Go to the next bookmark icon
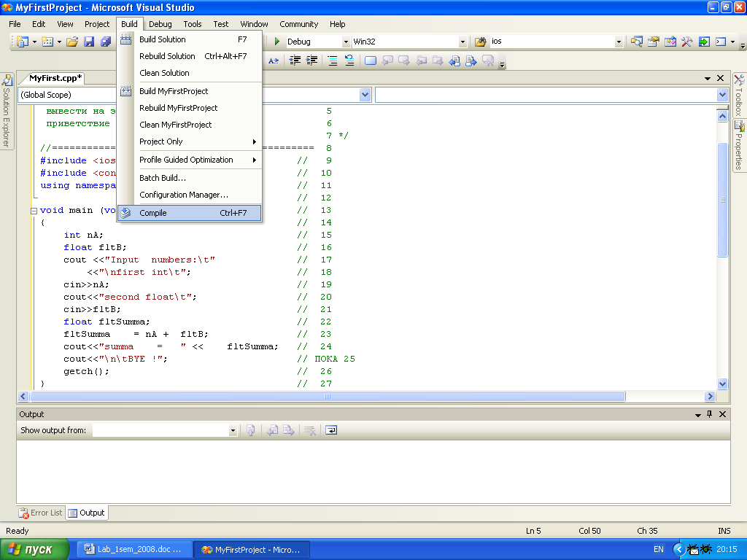Viewport: 747px width, 560px height. (404, 61)
